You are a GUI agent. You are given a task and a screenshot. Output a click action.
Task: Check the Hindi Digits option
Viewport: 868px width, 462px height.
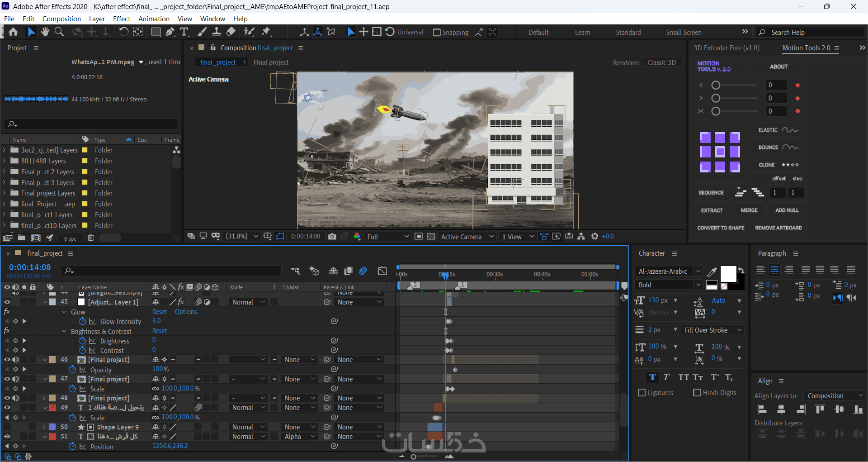point(697,393)
